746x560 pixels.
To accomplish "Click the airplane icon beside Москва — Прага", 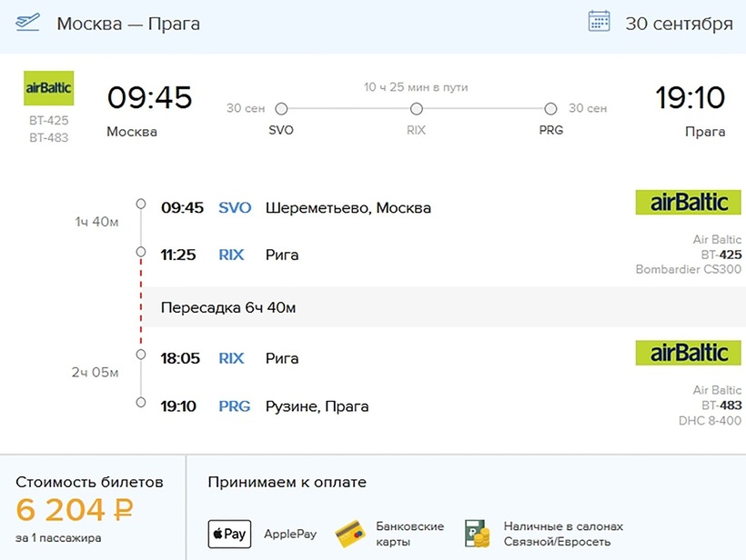I will (x=28, y=23).
